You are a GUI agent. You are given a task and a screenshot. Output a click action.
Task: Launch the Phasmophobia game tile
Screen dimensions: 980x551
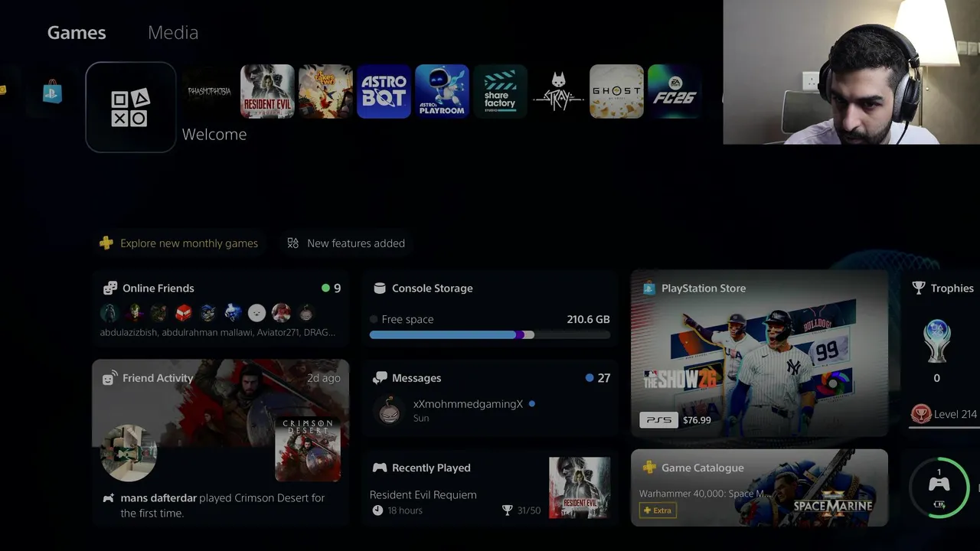[209, 92]
